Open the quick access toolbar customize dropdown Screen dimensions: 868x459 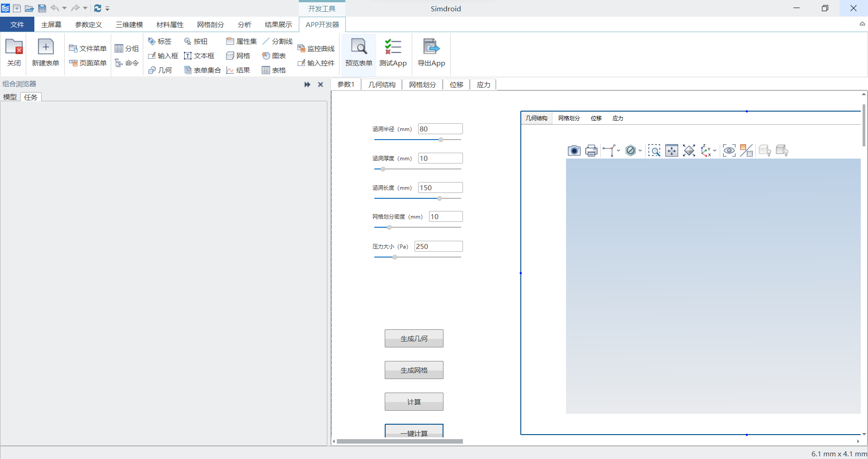[x=108, y=9]
